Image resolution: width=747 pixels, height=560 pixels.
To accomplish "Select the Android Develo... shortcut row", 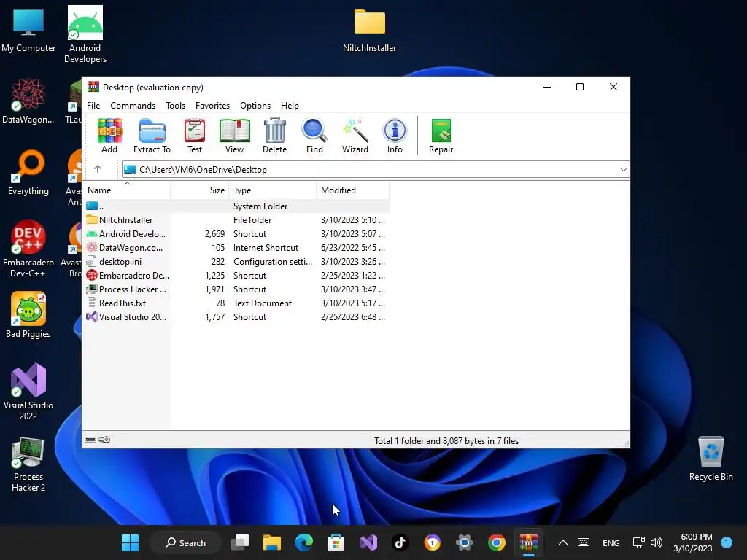I will (237, 234).
